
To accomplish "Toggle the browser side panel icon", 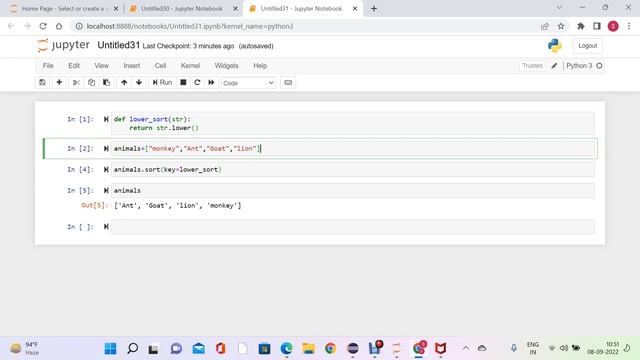I will click(x=597, y=26).
